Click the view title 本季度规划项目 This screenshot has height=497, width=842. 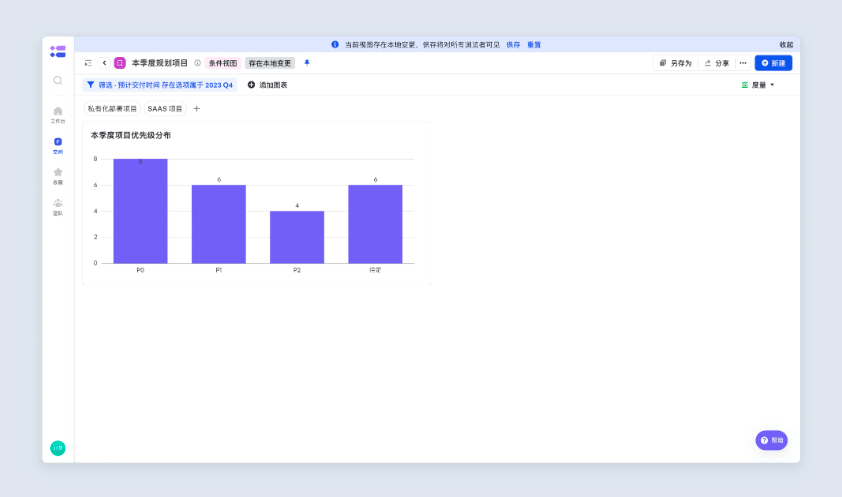tap(159, 63)
